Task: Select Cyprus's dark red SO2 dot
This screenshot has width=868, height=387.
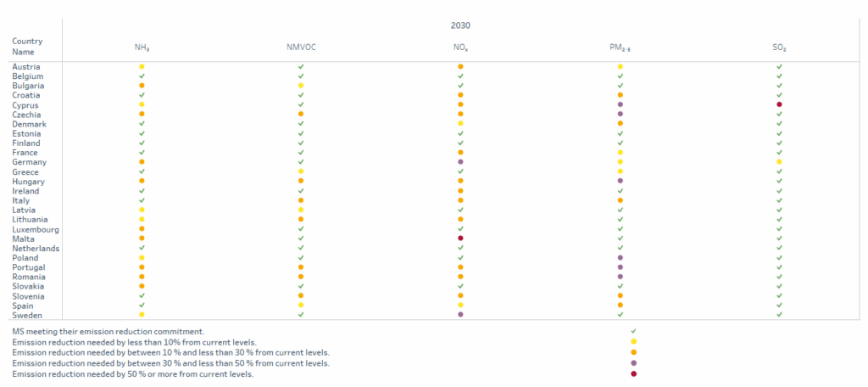Action: [780, 104]
